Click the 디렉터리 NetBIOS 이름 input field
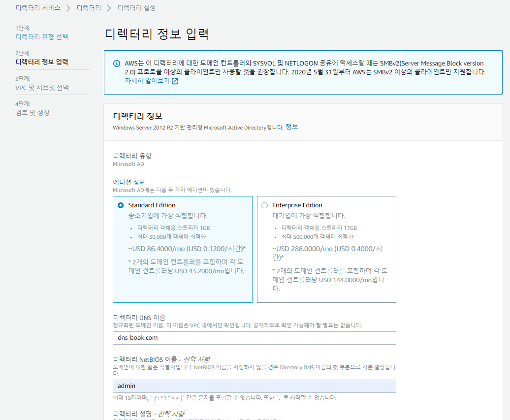This screenshot has height=420, width=510. [255, 386]
